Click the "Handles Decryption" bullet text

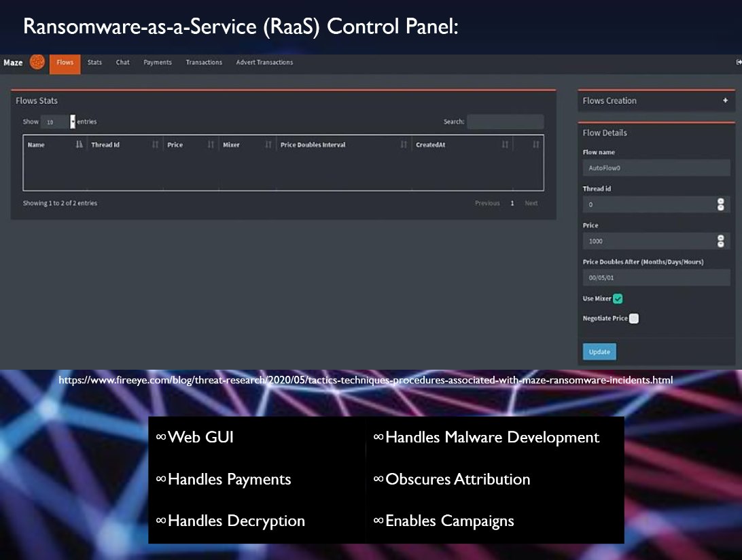(x=236, y=521)
